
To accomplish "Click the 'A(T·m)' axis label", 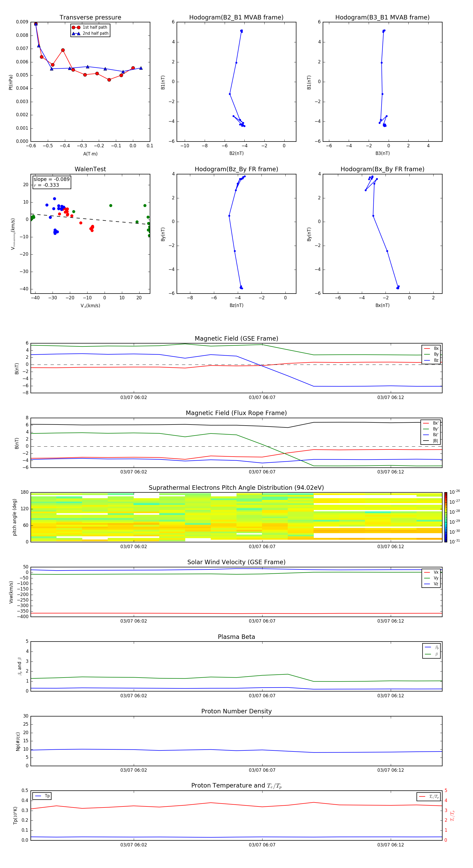I will (x=90, y=154).
